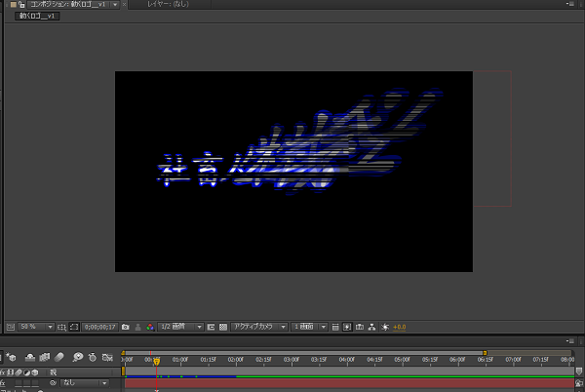The width and height of the screenshot is (585, 392).
Task: Click the current timecode 0;00;00;17 display
Action: (98, 327)
